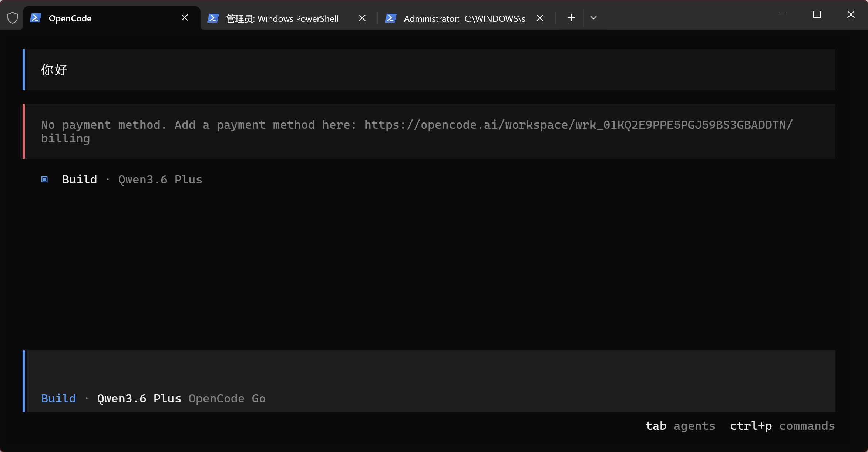The width and height of the screenshot is (868, 452).
Task: Click the Qwen3.6 Plus response model label
Action: (x=160, y=180)
